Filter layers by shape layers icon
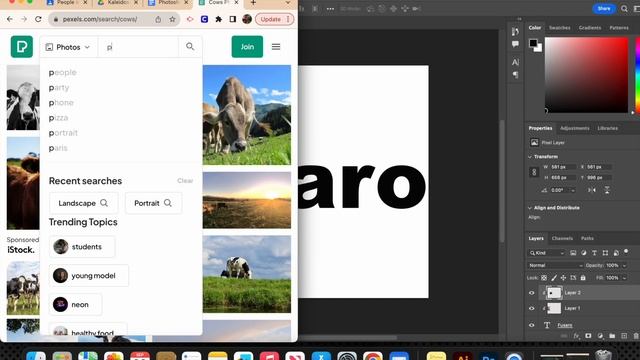 click(x=605, y=253)
